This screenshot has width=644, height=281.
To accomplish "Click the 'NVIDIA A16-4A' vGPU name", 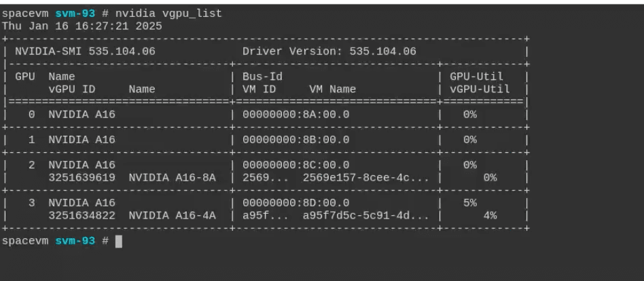I will pyautogui.click(x=171, y=215).
